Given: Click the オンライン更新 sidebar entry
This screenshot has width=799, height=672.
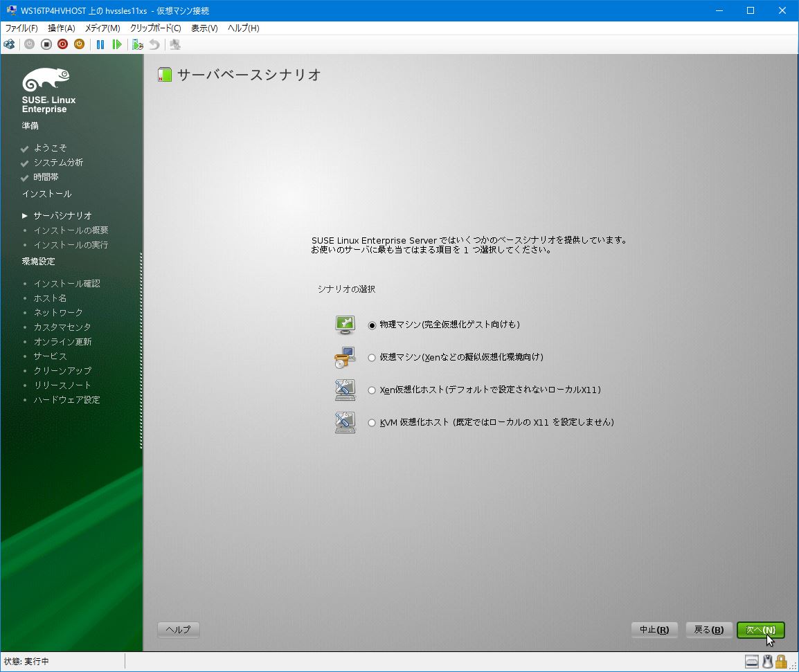Looking at the screenshot, I should [x=63, y=342].
